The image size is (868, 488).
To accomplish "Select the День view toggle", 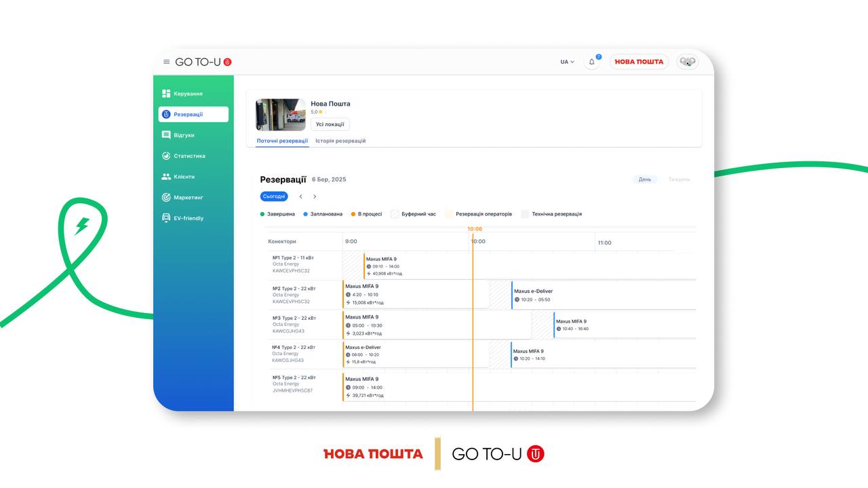I will tap(645, 180).
